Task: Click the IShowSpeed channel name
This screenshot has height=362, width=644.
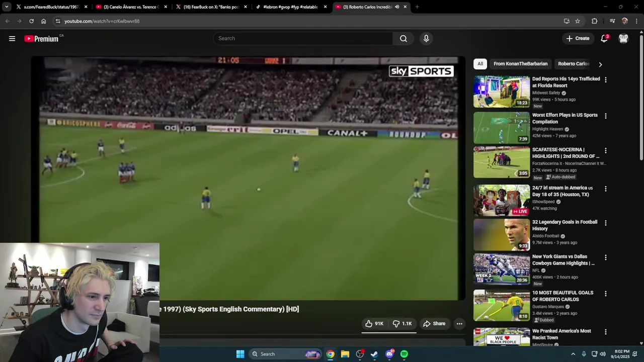Action: click(543, 202)
